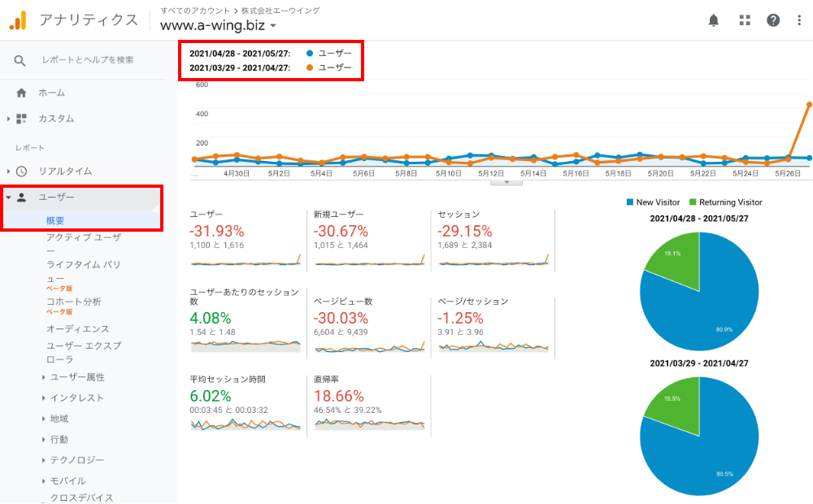Click the home icon in sidebar
The height and width of the screenshot is (504, 813).
(21, 93)
